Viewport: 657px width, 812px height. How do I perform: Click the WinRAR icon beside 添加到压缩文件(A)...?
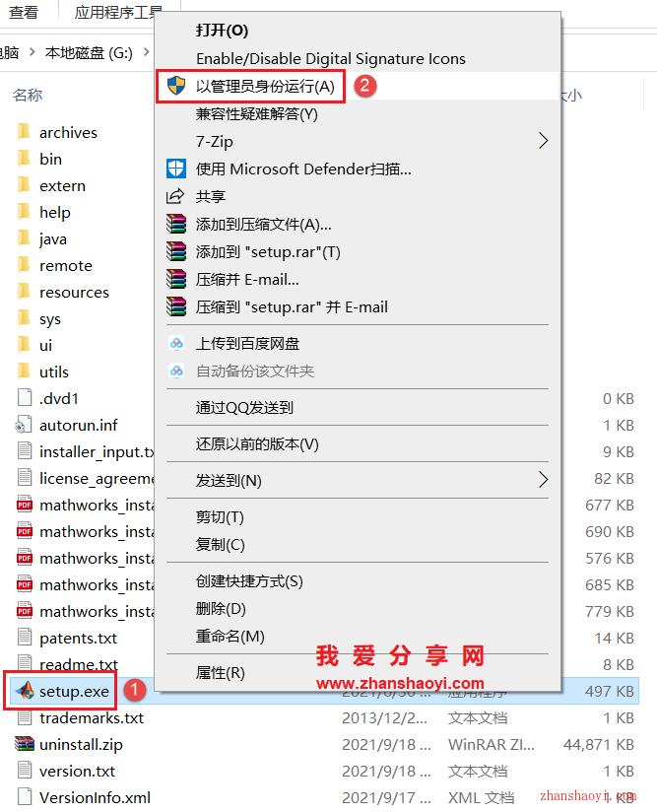(x=176, y=225)
